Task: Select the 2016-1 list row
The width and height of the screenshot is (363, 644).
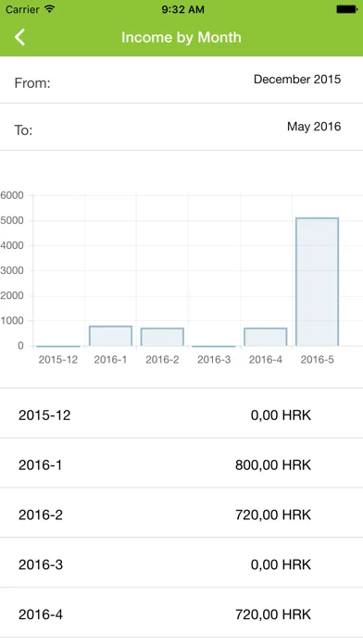Action: pyautogui.click(x=181, y=464)
